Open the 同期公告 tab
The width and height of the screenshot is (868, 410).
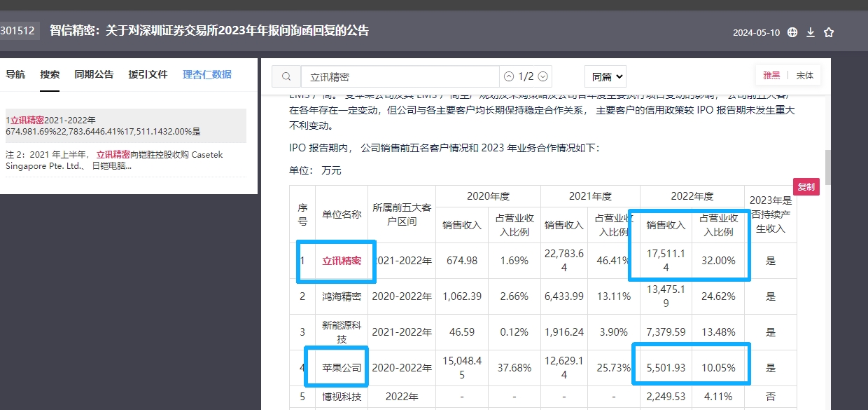tap(94, 74)
